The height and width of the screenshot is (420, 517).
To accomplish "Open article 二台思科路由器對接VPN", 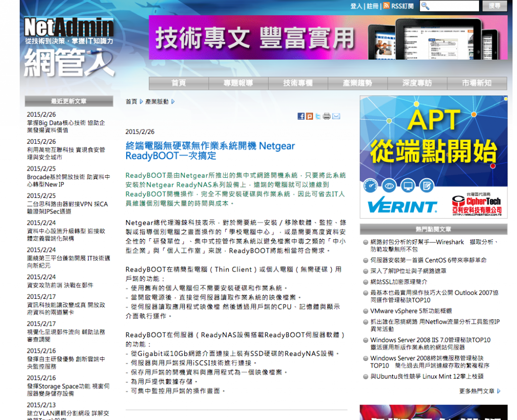I will tap(68, 207).
